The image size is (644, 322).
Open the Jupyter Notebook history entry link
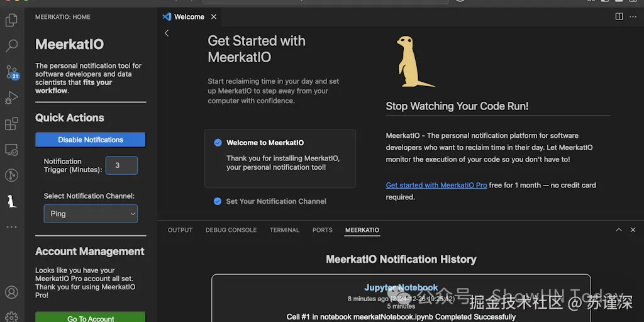click(x=401, y=288)
